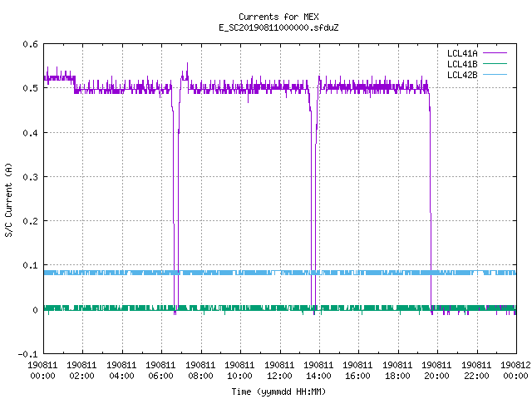The width and height of the screenshot is (532, 399).
Task: Click the 0 y-axis tick value
Action: point(35,310)
